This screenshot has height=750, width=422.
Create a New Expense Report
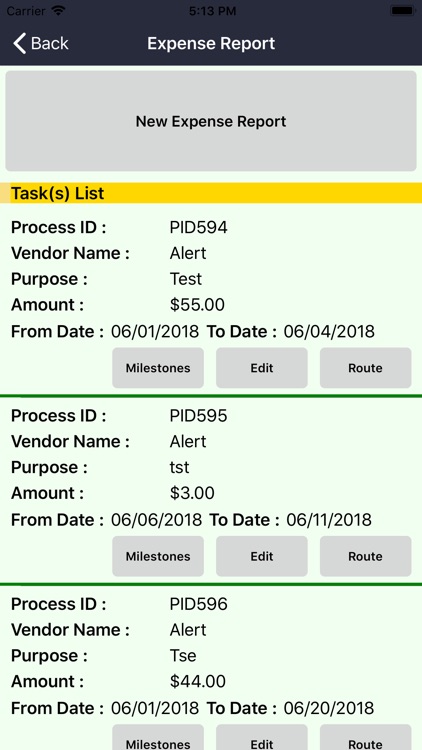click(211, 121)
